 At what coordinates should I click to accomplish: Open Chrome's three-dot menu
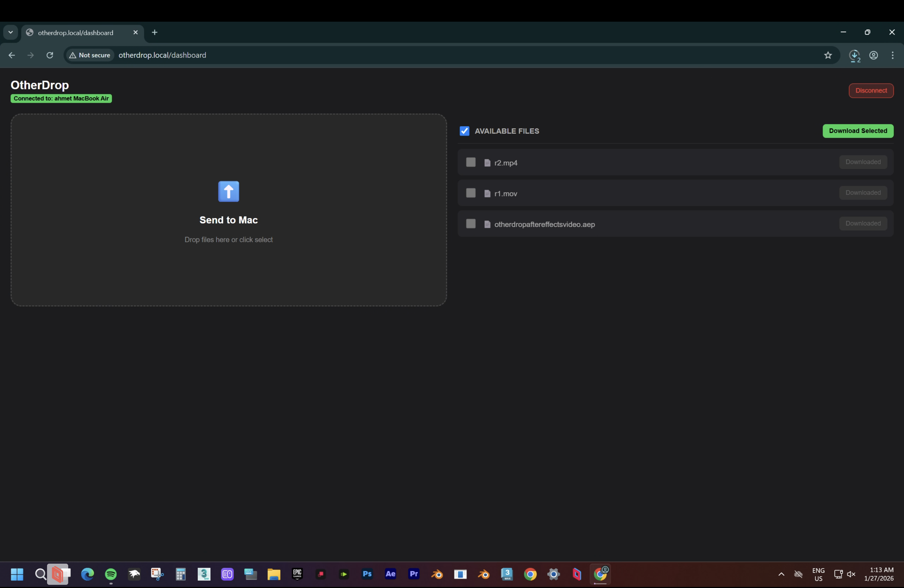coord(893,56)
